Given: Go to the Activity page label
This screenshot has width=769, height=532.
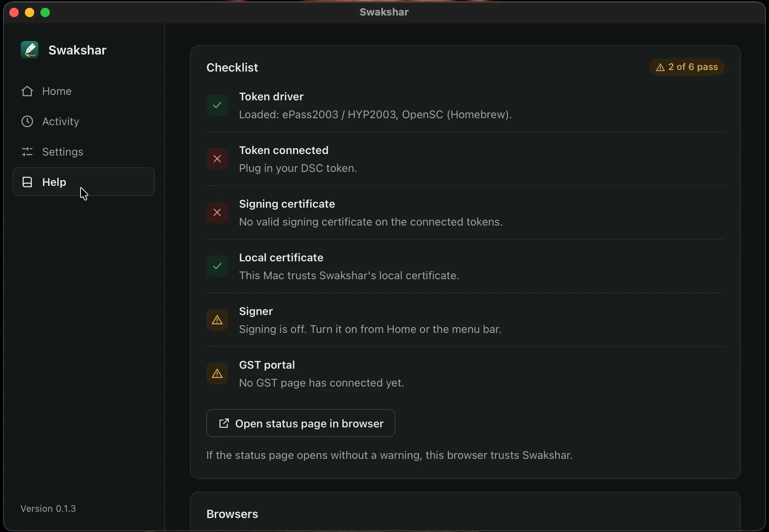Looking at the screenshot, I should coord(61,121).
